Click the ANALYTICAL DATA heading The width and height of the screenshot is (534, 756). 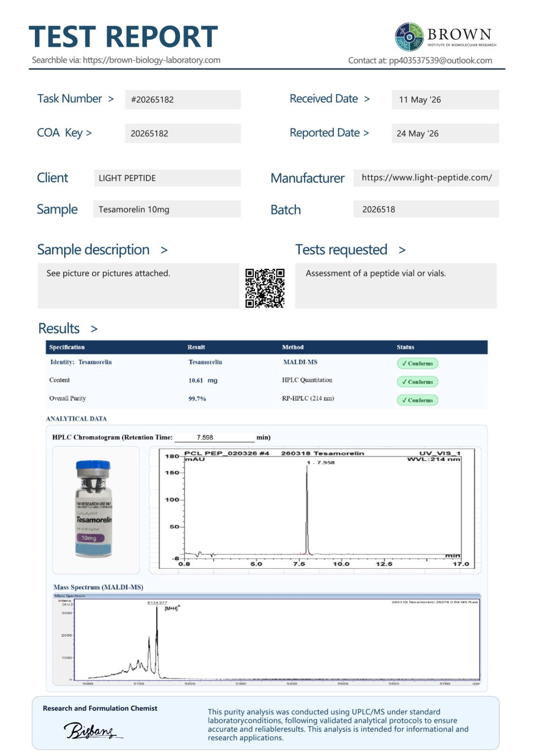point(76,419)
